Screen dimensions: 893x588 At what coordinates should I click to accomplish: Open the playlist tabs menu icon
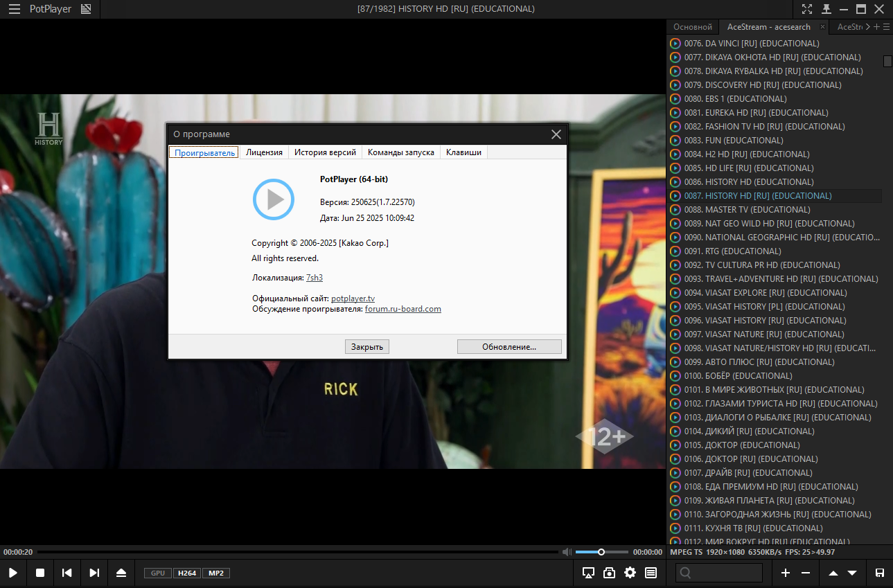click(887, 27)
